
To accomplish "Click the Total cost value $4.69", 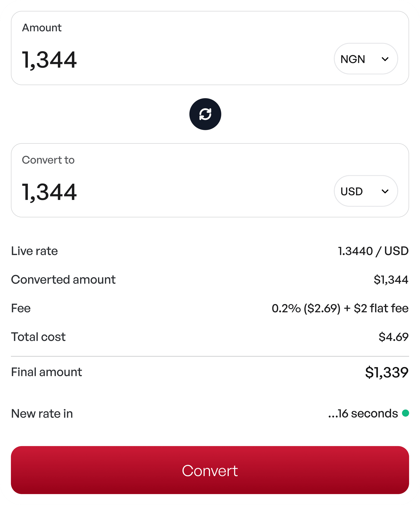I will [394, 337].
